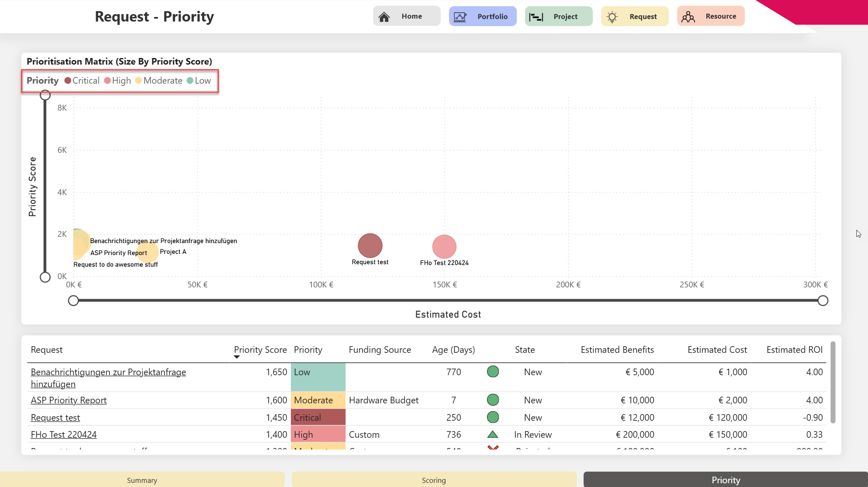Screen dimensions: 868x487
Task: Sort table by Age (Days) header
Action: (x=453, y=350)
